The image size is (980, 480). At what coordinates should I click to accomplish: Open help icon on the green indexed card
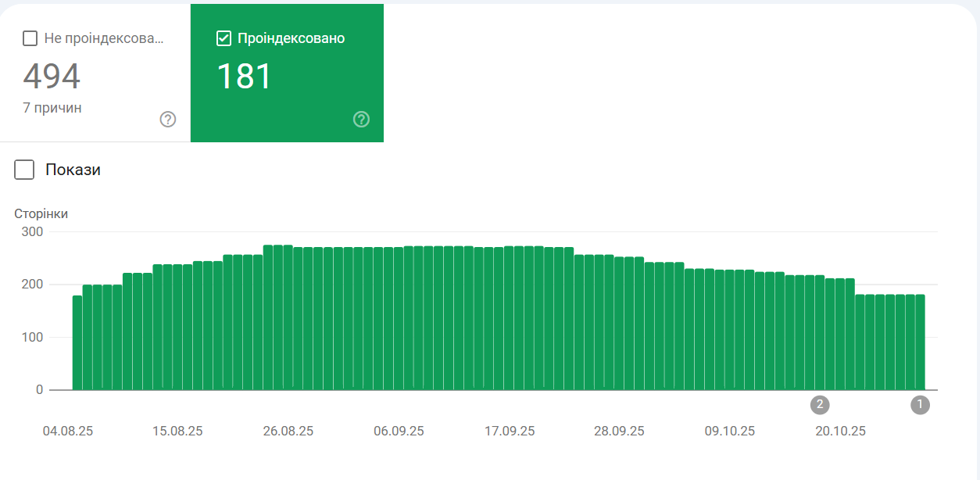click(x=361, y=120)
